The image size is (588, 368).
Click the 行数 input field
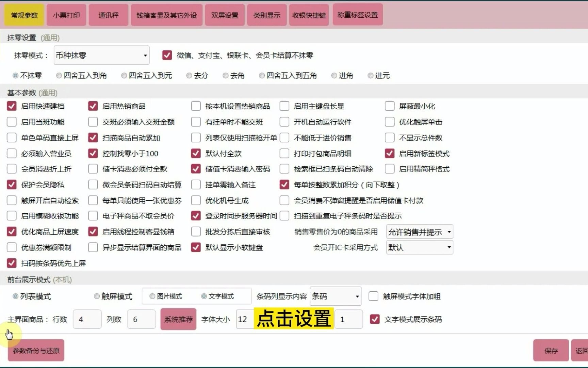pos(87,319)
